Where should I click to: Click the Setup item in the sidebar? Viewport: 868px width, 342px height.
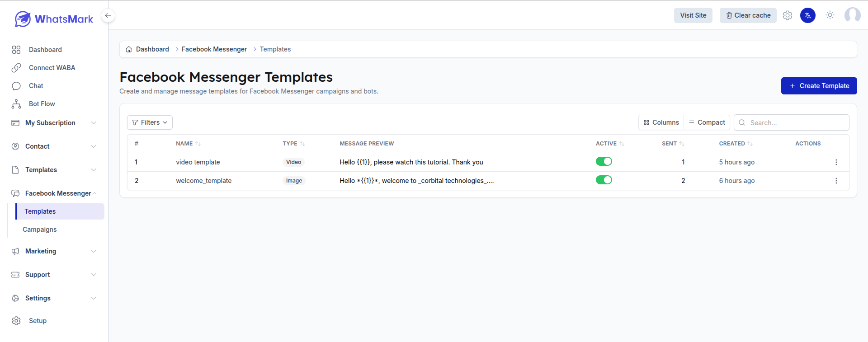38,321
